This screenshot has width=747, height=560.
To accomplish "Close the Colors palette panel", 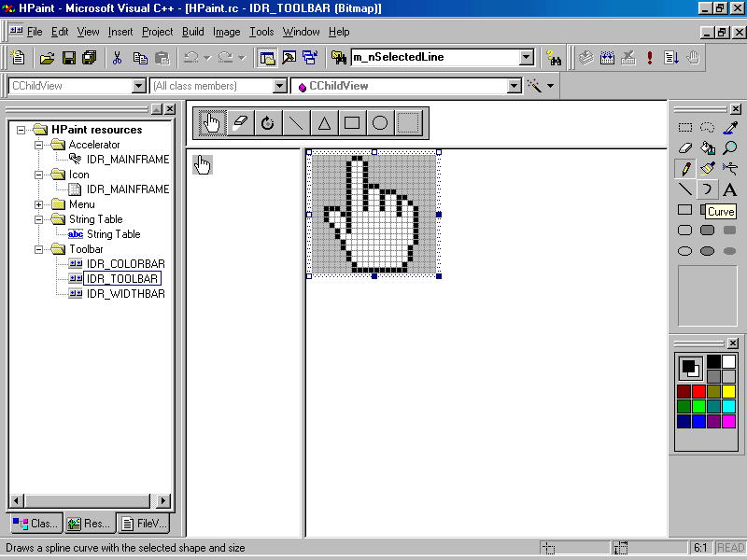I will pos(733,343).
